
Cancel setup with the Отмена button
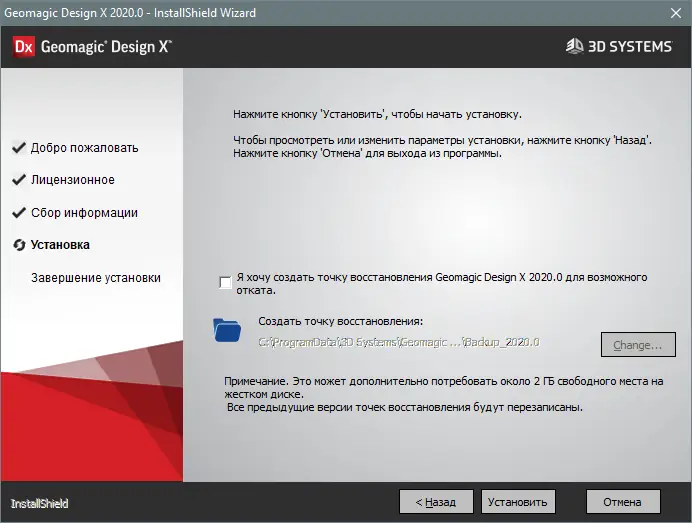pos(623,502)
